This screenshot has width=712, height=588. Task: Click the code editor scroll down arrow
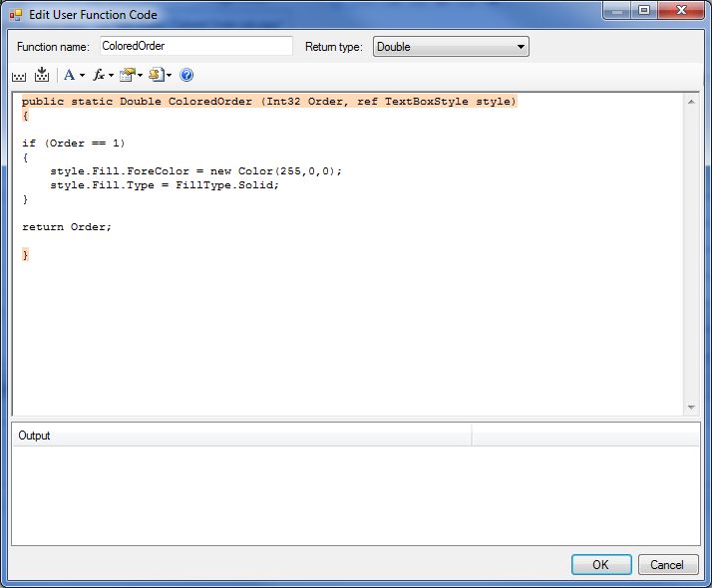tap(691, 407)
